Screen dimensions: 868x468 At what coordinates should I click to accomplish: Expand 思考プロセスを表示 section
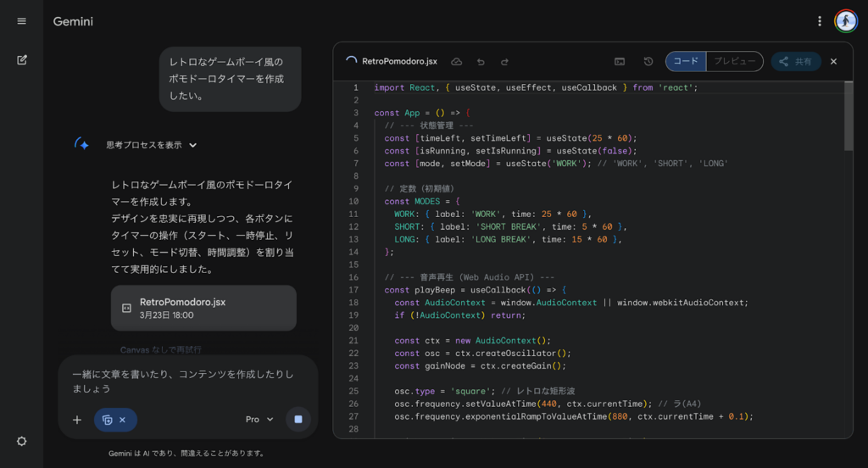coord(152,145)
